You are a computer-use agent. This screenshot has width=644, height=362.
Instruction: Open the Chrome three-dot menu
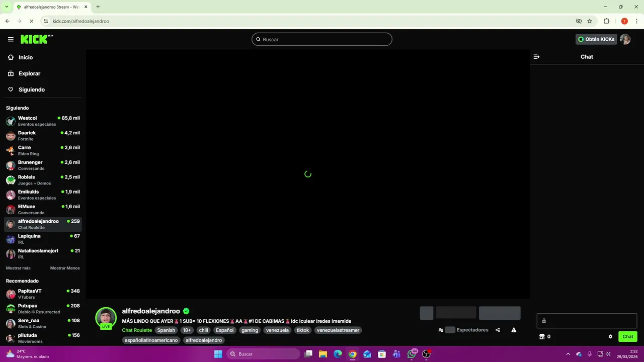point(636,21)
